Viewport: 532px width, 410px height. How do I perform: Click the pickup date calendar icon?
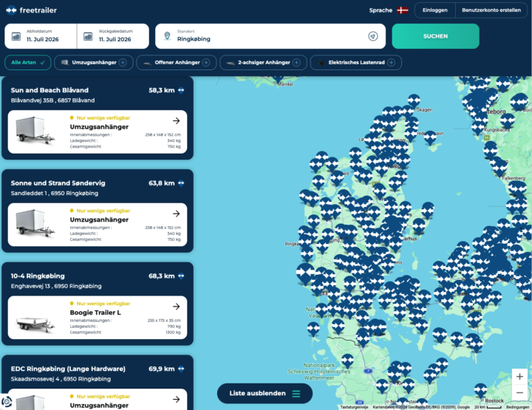pos(16,36)
